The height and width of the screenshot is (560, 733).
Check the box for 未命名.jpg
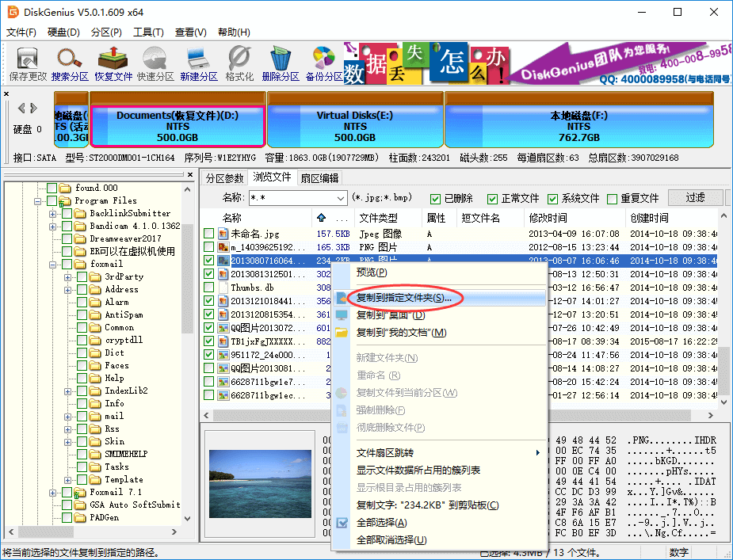point(209,233)
